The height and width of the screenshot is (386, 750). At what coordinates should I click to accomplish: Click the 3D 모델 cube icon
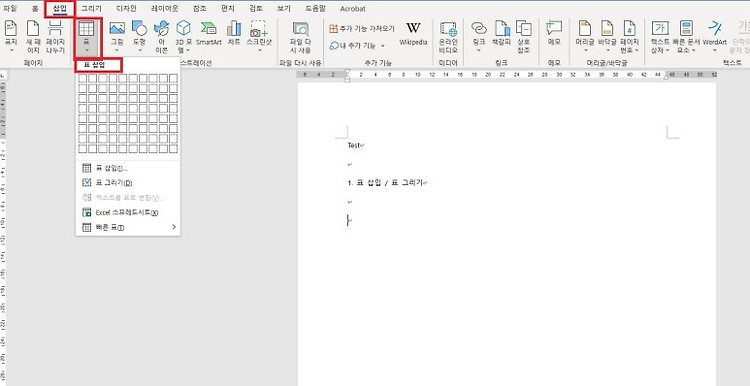(x=183, y=29)
